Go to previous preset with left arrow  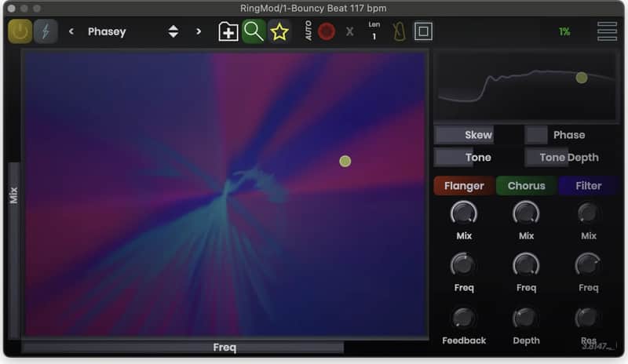point(71,31)
